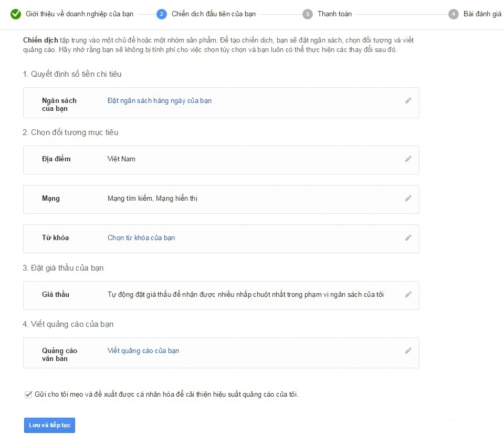Screen dimensions: 504x434
Task: Click the pencil icon in Địa điểm row
Action: point(408,159)
